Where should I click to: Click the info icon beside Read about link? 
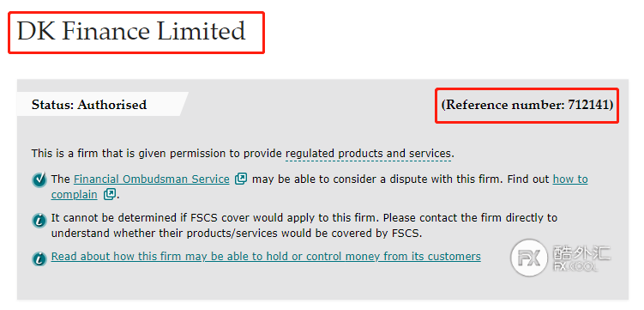(39, 258)
